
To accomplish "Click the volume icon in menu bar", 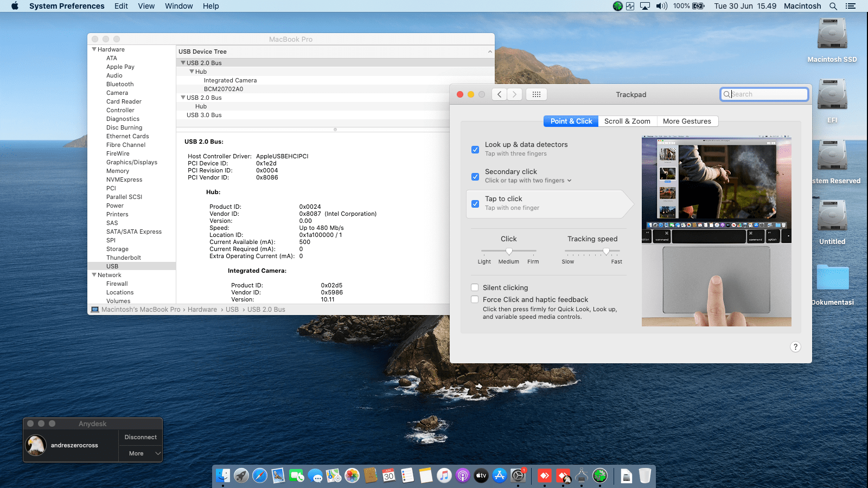I will (661, 6).
